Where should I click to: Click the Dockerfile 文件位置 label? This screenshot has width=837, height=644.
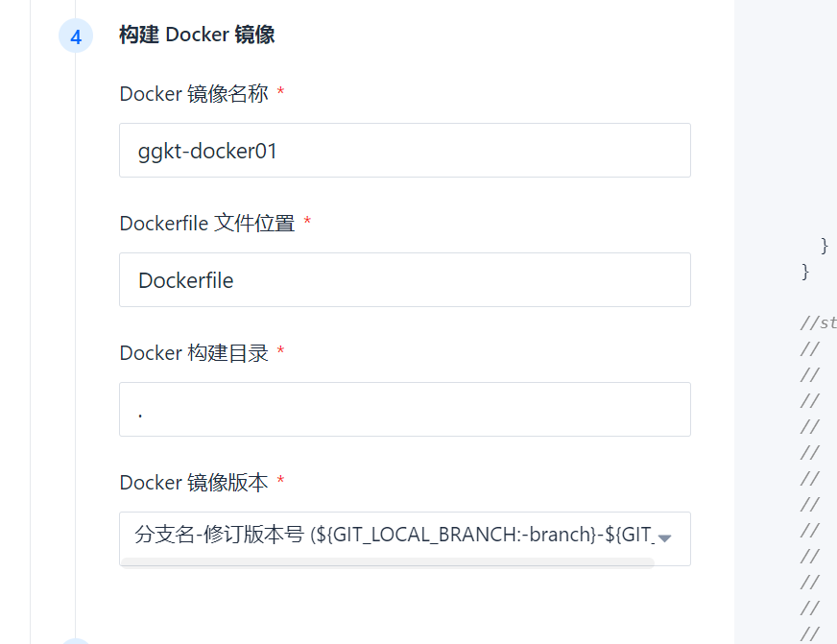[x=206, y=224]
